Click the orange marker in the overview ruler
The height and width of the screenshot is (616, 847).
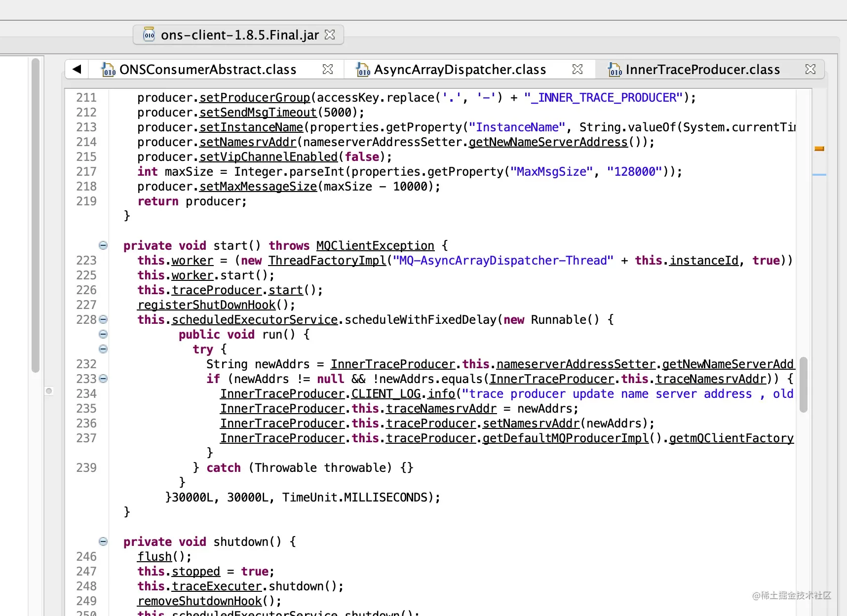pyautogui.click(x=819, y=149)
